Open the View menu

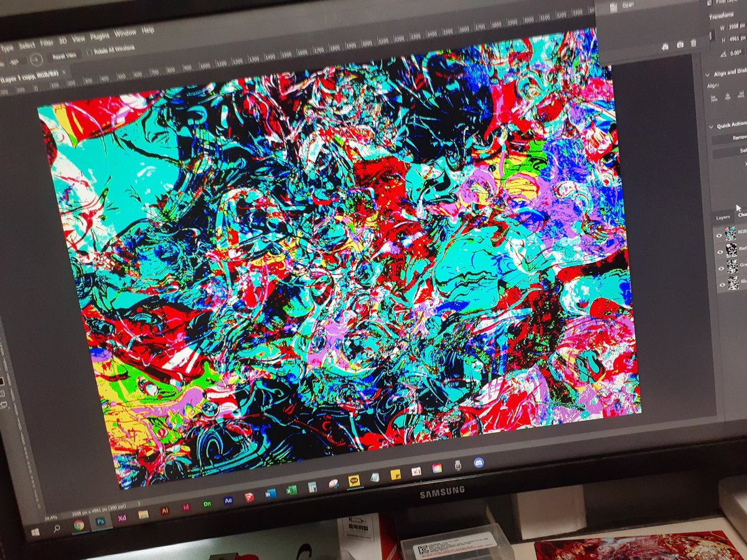tap(78, 39)
